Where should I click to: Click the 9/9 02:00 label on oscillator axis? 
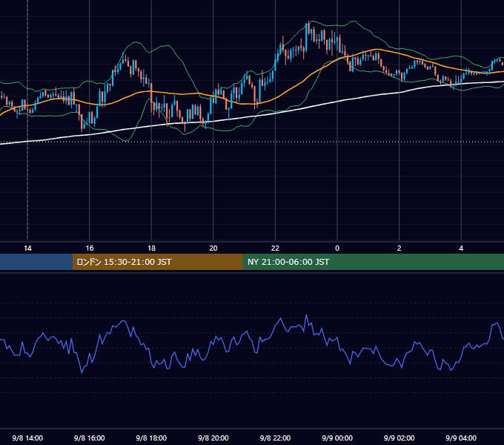pyautogui.click(x=399, y=438)
